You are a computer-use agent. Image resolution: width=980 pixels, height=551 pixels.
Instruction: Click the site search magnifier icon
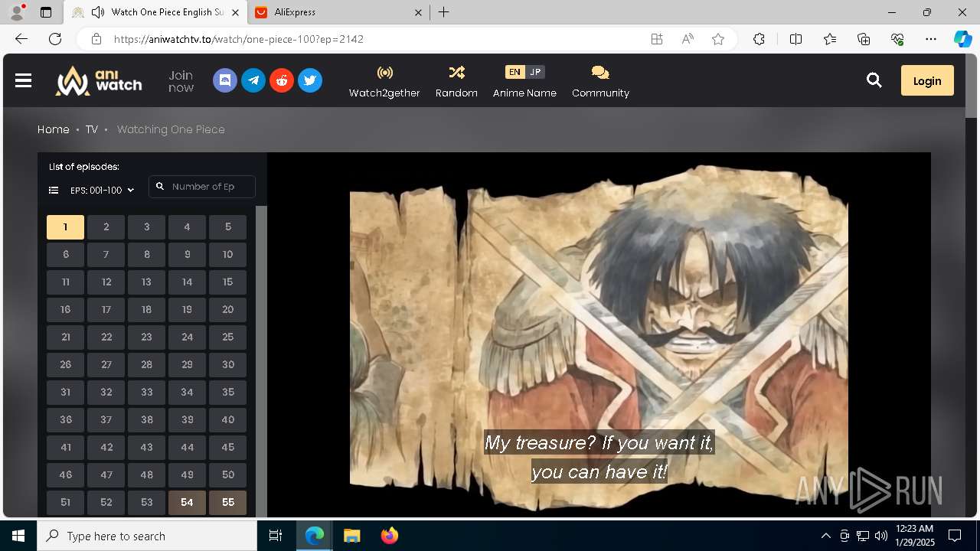(874, 80)
